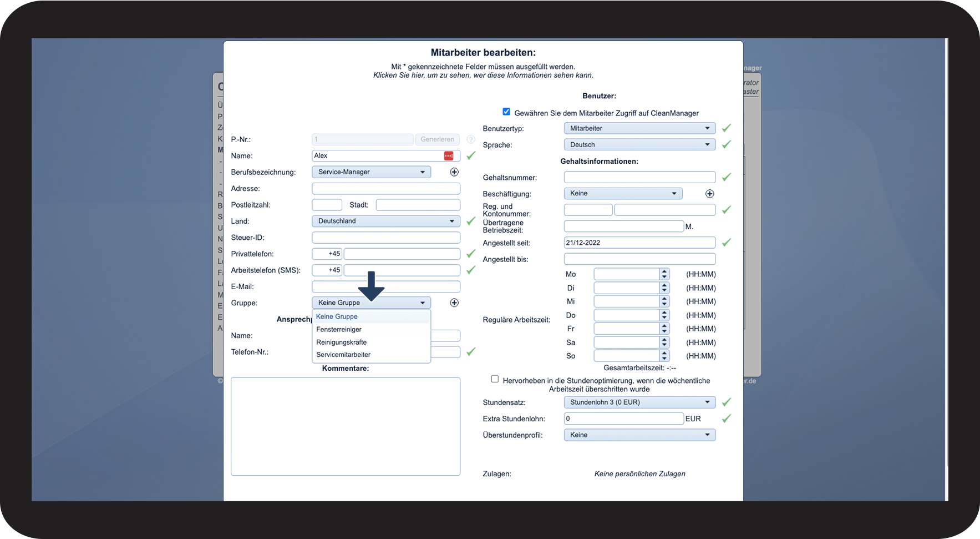Click the link about who can see this information

pyautogui.click(x=483, y=75)
